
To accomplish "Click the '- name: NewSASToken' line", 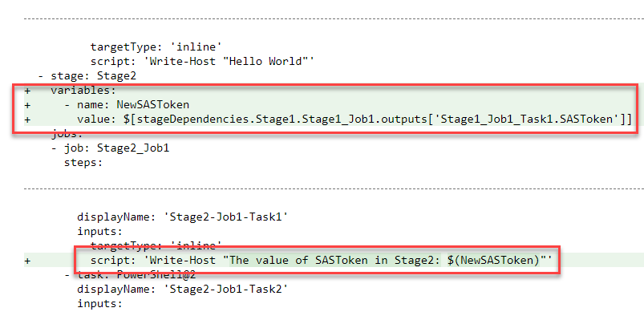I will [127, 105].
